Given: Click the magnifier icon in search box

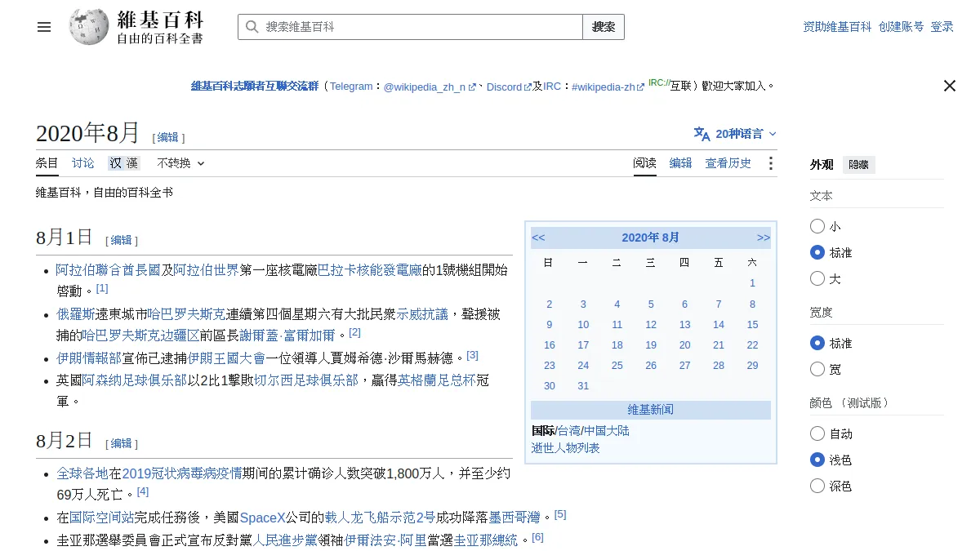Looking at the screenshot, I should click(x=252, y=27).
